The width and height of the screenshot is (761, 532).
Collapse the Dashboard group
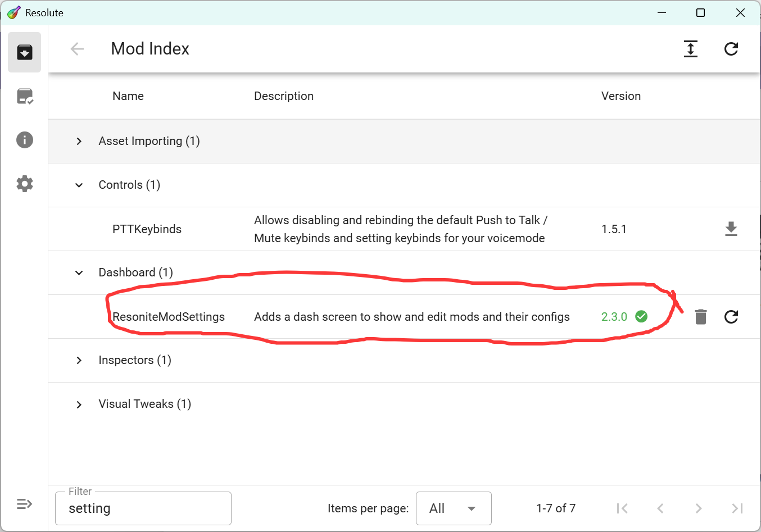pyautogui.click(x=79, y=272)
